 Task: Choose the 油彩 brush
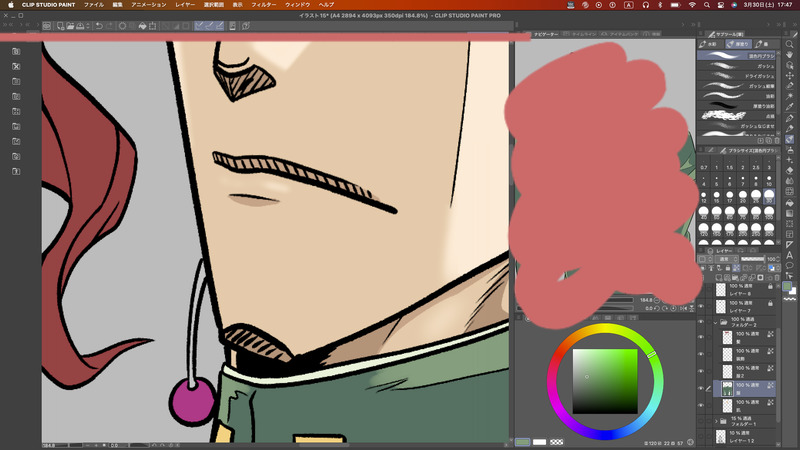[x=736, y=96]
